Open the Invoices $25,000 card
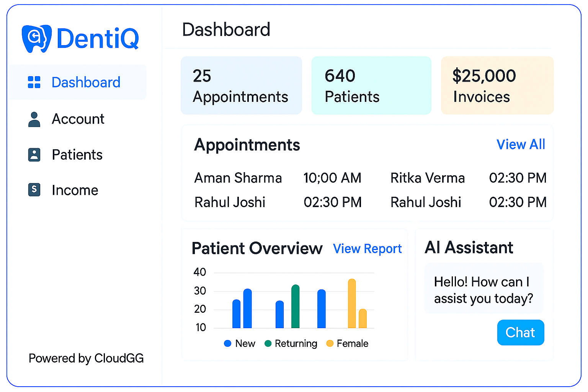 click(497, 85)
